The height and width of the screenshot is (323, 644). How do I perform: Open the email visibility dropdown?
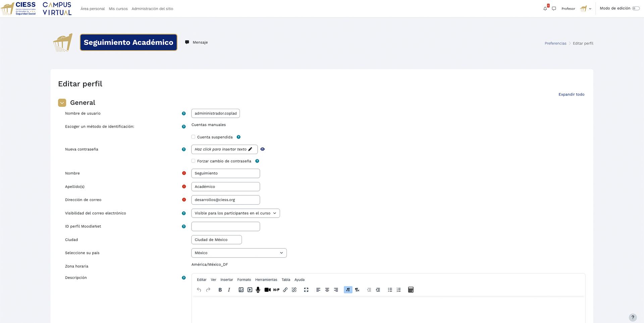(235, 213)
